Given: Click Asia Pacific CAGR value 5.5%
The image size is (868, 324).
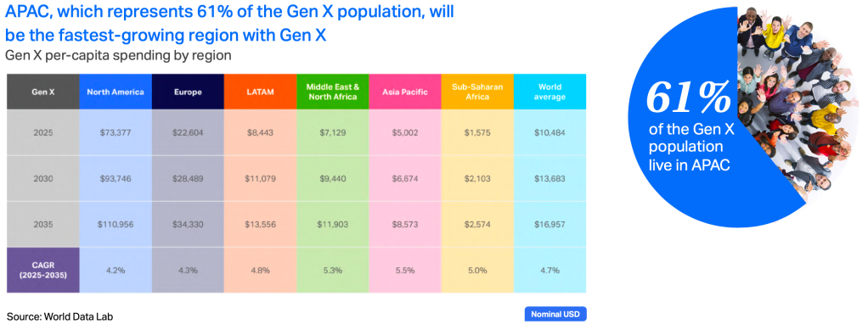Looking at the screenshot, I should [404, 271].
